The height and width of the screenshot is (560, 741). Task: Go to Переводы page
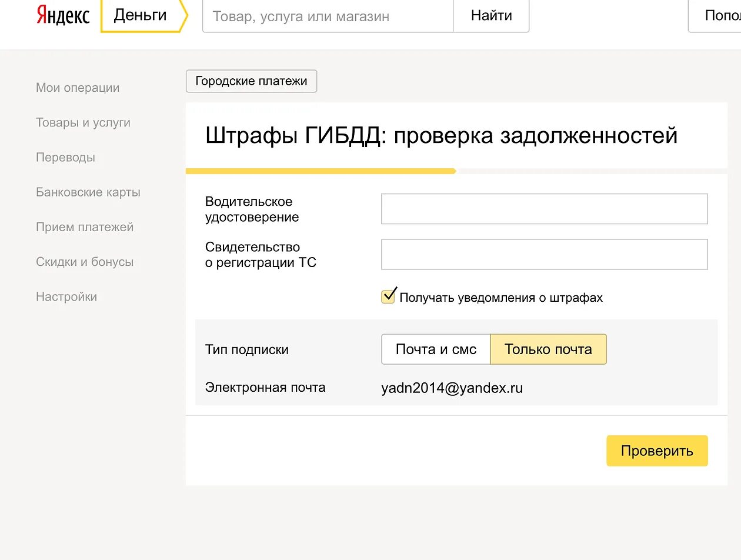click(x=65, y=157)
